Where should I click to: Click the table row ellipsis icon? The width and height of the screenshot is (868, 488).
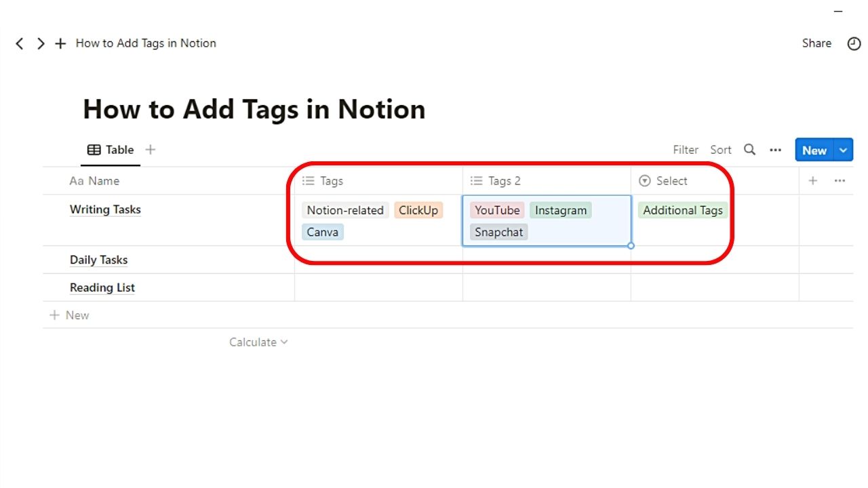(840, 180)
